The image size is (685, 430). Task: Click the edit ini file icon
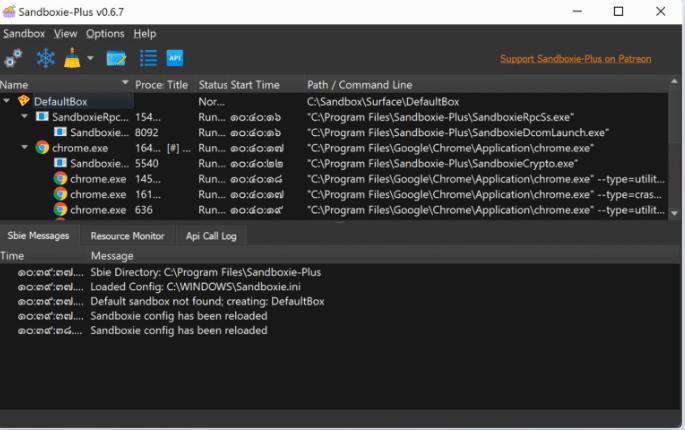116,58
